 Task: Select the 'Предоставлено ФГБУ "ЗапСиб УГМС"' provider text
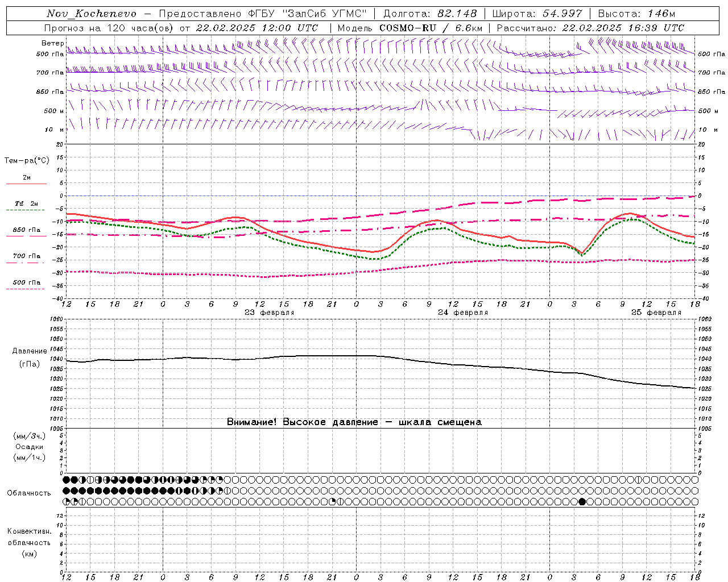[263, 14]
